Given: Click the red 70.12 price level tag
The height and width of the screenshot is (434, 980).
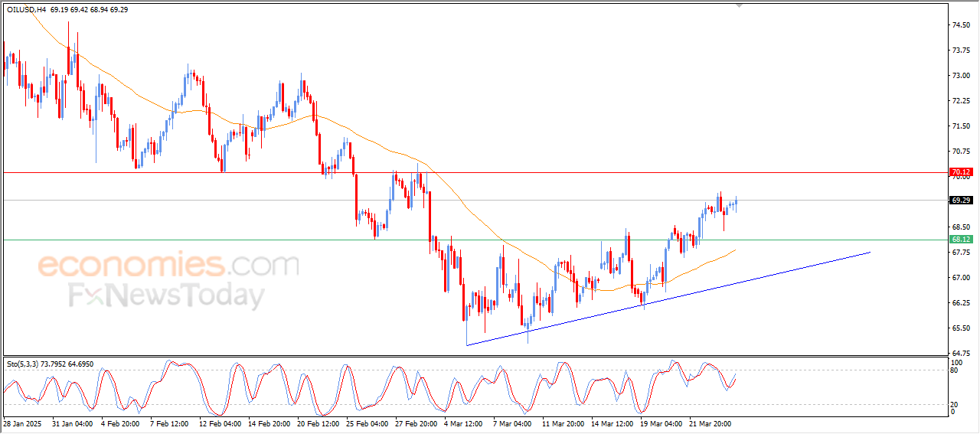Looking at the screenshot, I should click(x=962, y=172).
